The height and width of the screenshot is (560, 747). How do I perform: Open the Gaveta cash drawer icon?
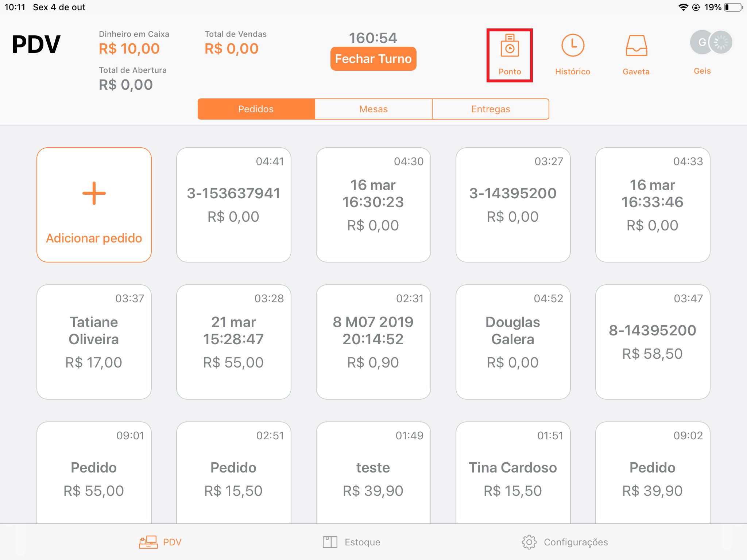click(x=636, y=46)
